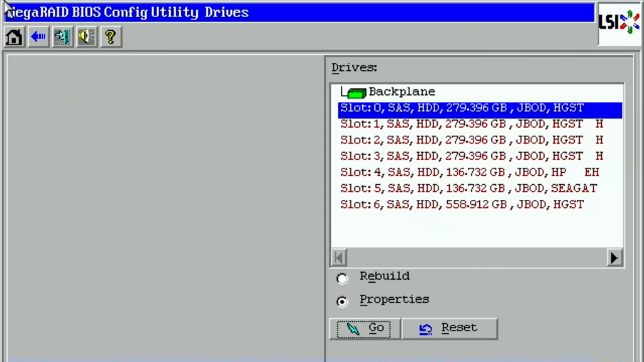This screenshot has width=644, height=362.
Task: Select the Backplane tree label
Action: coord(402,92)
